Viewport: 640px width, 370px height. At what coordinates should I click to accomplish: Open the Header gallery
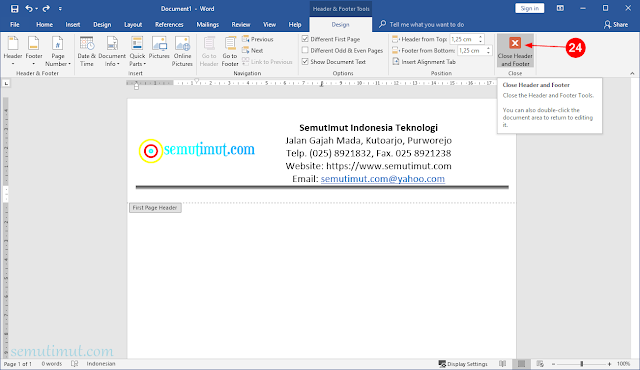13,51
